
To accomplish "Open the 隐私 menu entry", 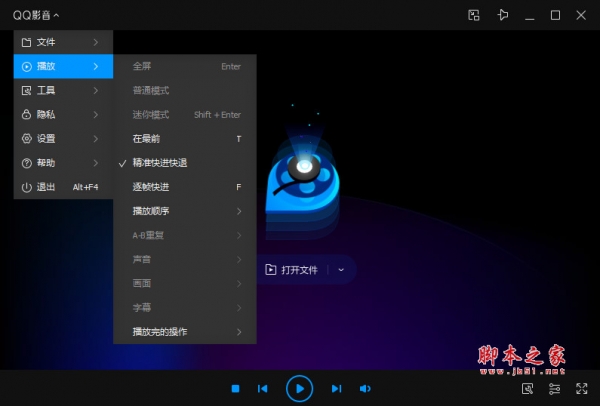I will click(x=63, y=114).
